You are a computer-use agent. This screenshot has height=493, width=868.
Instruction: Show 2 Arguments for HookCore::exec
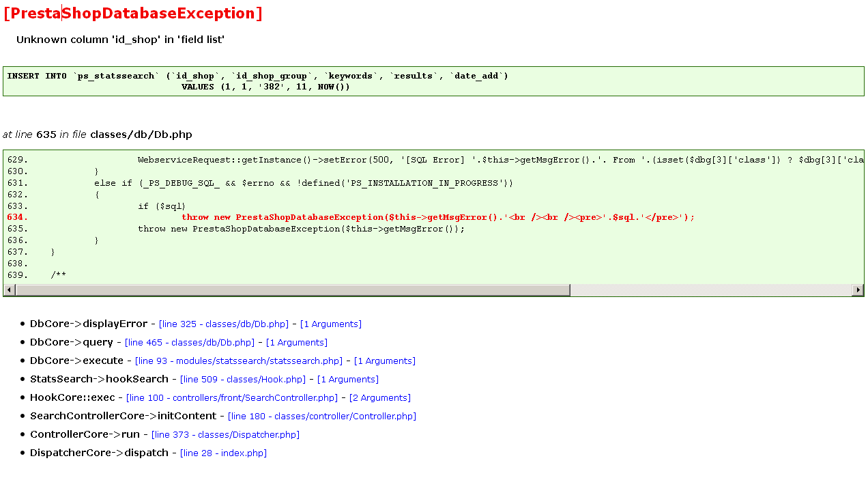pos(380,398)
